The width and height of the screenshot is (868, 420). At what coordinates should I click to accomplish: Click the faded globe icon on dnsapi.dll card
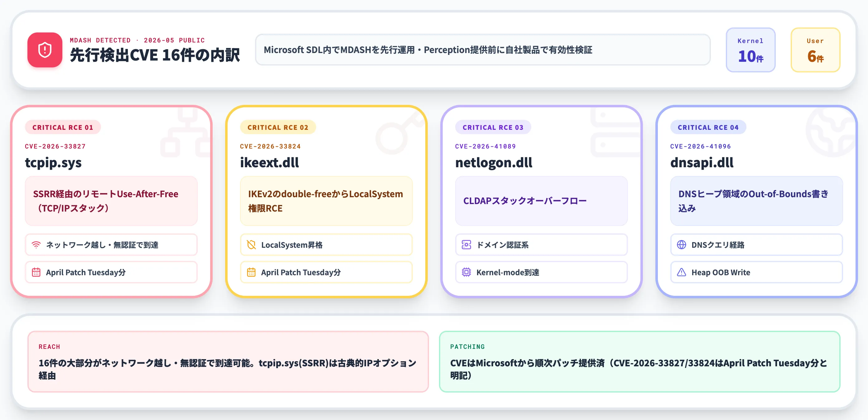tap(831, 133)
